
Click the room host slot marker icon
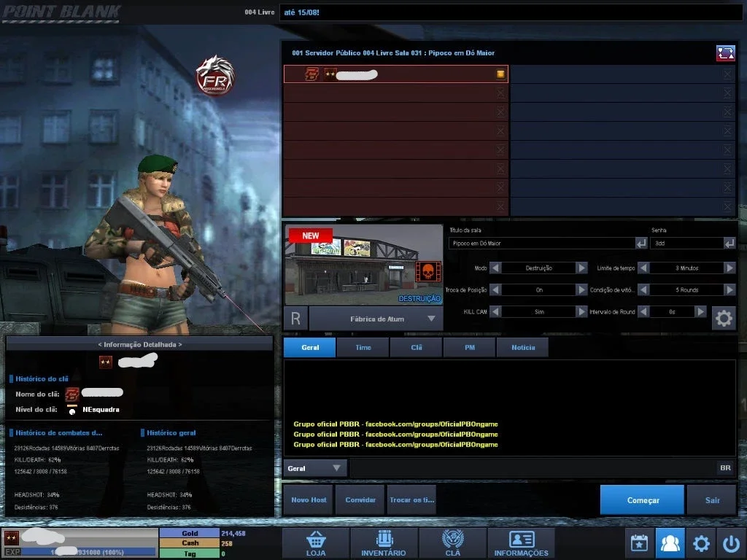[500, 74]
